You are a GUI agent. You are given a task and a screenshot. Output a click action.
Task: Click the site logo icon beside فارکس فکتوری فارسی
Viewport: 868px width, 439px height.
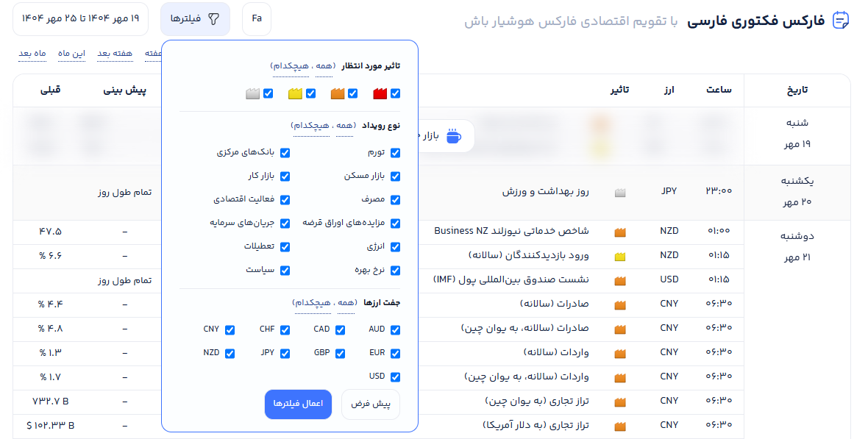(x=840, y=20)
